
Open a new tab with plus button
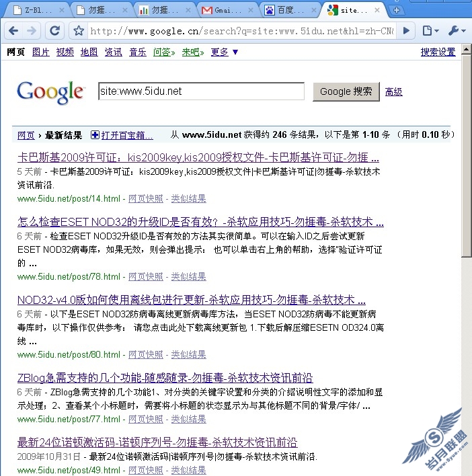pos(397,10)
